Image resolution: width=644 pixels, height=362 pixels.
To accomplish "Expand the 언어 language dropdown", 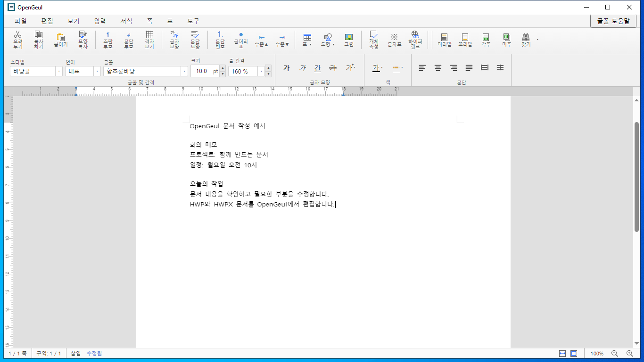I will 97,71.
